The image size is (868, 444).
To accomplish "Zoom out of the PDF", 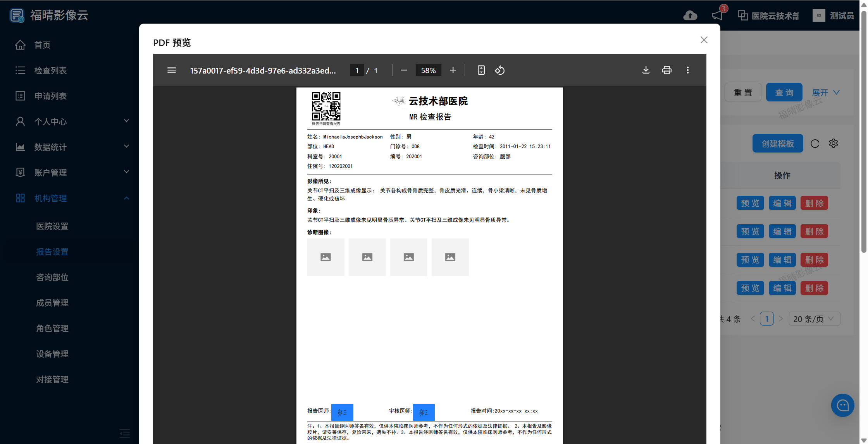I will pos(404,70).
